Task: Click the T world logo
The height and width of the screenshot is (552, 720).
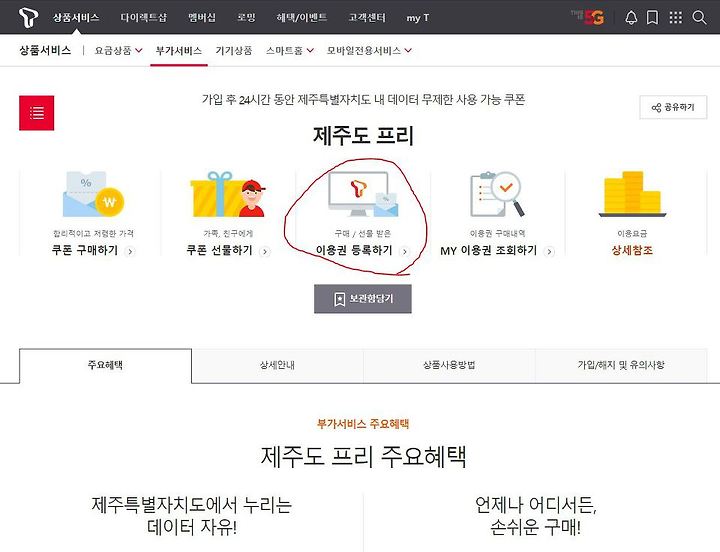Action: tap(28, 17)
